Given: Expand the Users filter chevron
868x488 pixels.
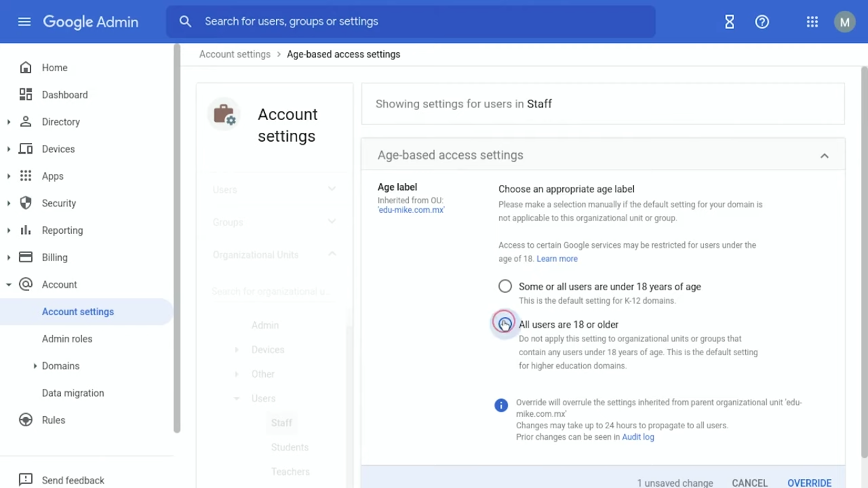Looking at the screenshot, I should 332,189.
